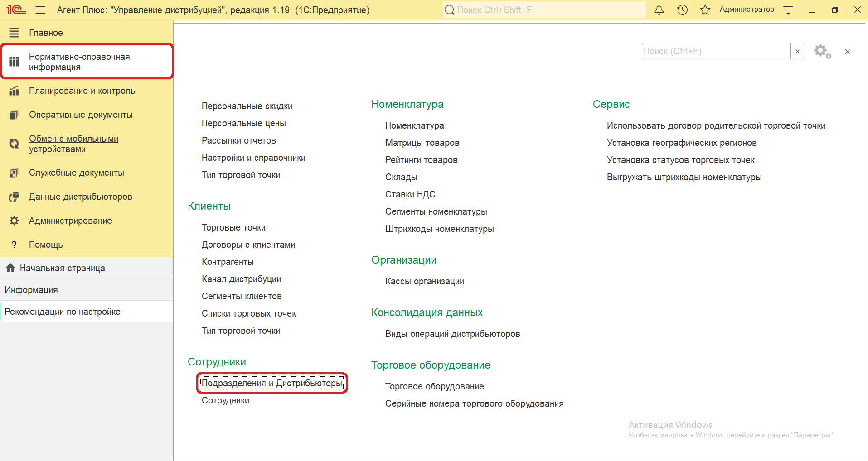Switch to Рекомендации по настройке tab
Screen dimensions: 868x461
coord(63,312)
